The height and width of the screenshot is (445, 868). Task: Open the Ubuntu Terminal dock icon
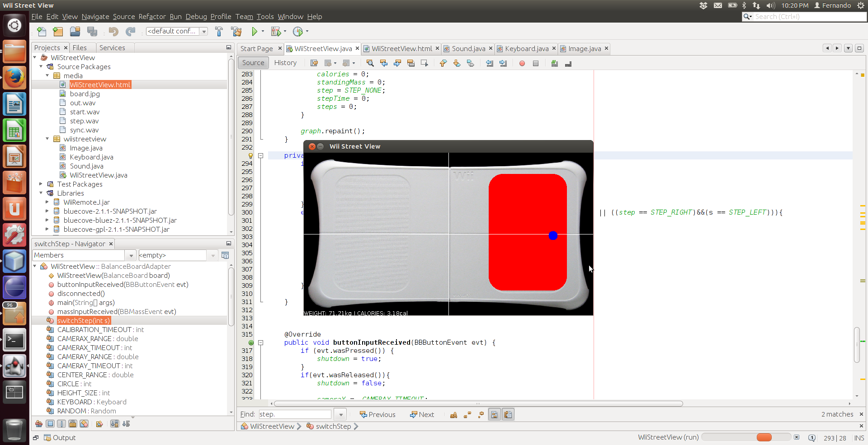14,340
